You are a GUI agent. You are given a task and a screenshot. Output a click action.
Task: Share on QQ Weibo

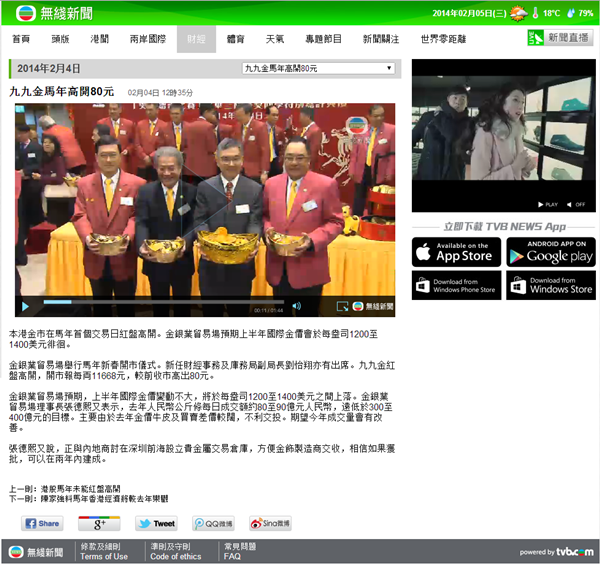point(214,523)
